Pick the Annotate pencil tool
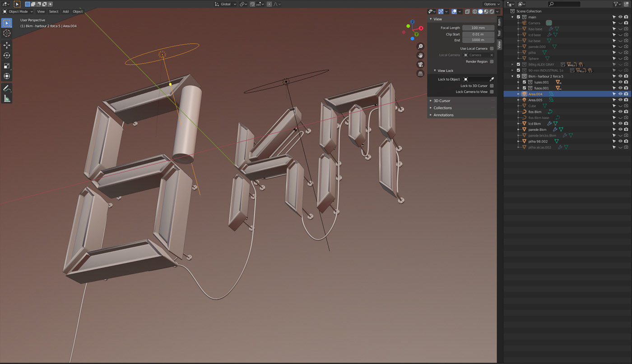Viewport: 632px width, 364px height. pos(7,88)
